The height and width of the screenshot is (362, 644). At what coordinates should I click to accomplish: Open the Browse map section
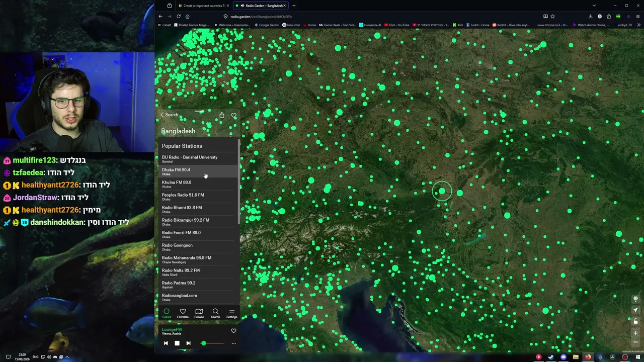tap(199, 313)
